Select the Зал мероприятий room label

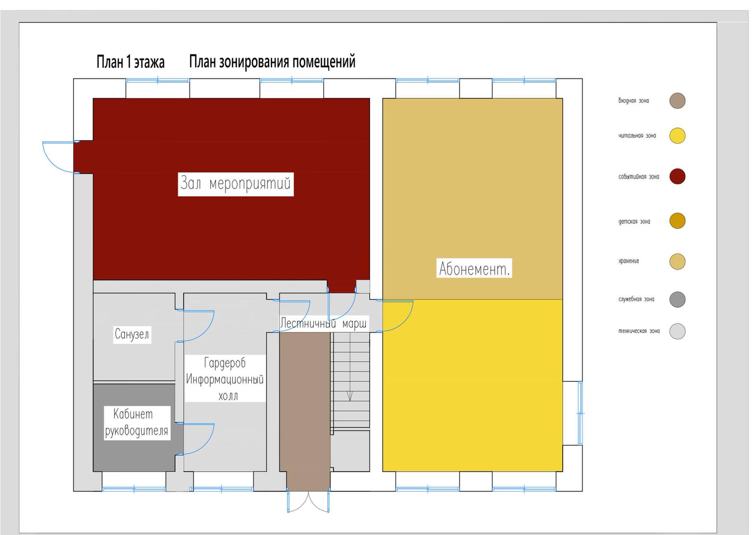point(235,184)
